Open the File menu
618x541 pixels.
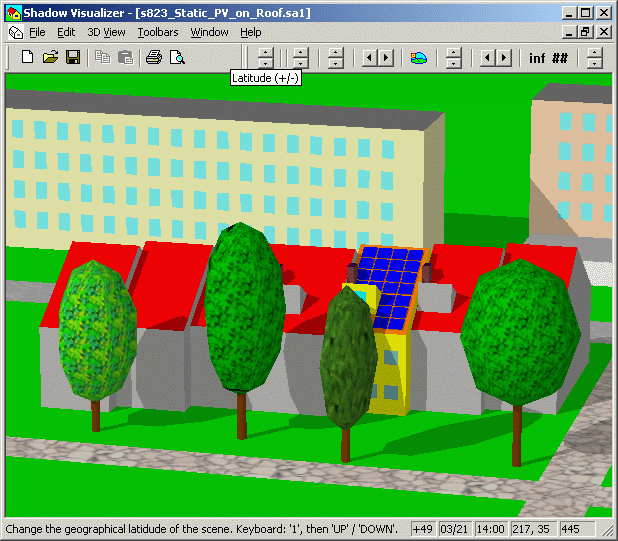pos(37,32)
